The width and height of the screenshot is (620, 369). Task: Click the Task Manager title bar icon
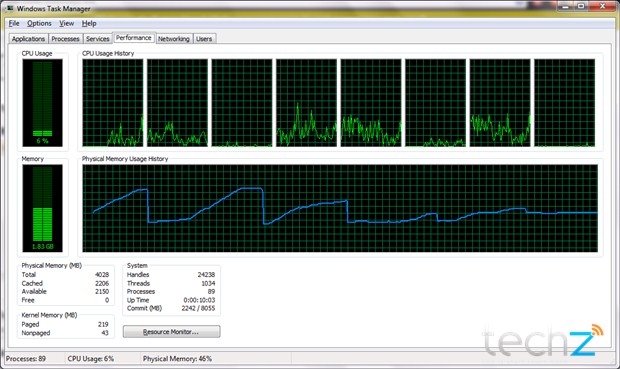(9, 8)
